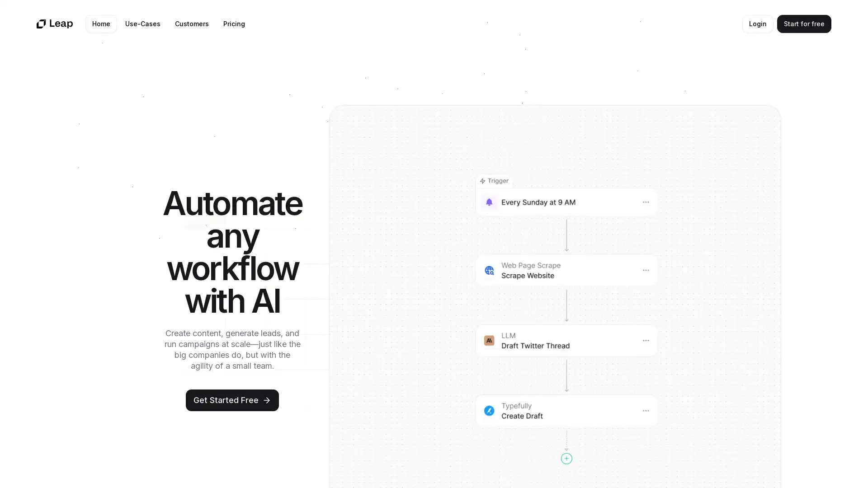Screen dimensions: 868x488
Task: Open the Use-Cases dropdown menu
Action: tap(142, 24)
